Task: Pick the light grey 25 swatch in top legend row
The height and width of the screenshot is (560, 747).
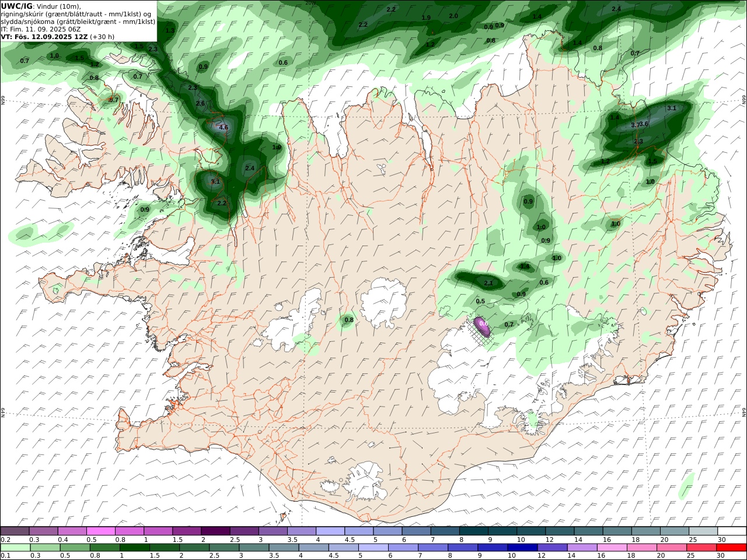Action: click(x=702, y=531)
